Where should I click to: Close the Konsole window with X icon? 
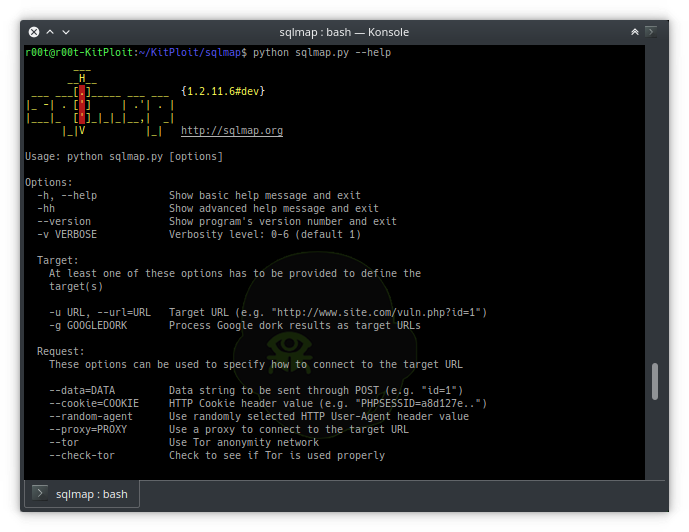(x=34, y=32)
